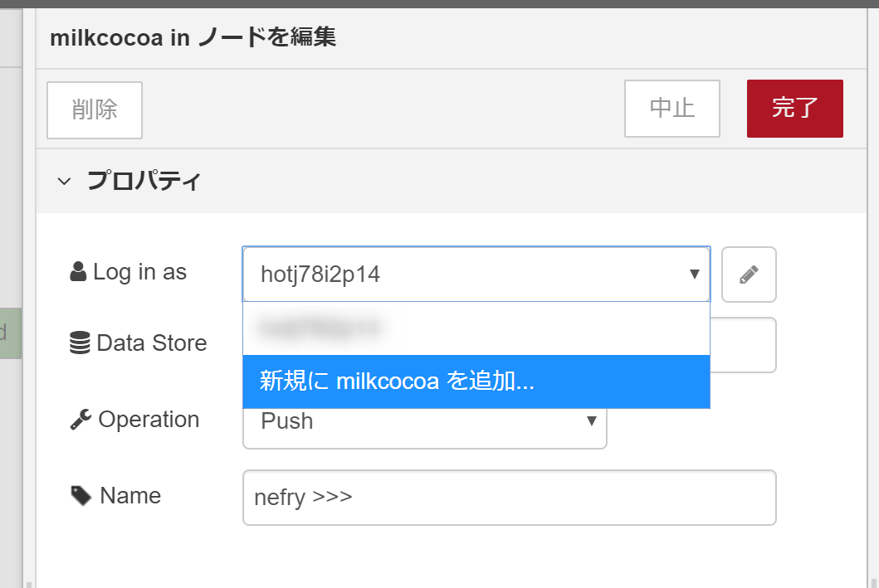Viewport: 879px width, 588px height.
Task: Collapse the プロパティ section chevron
Action: (64, 181)
